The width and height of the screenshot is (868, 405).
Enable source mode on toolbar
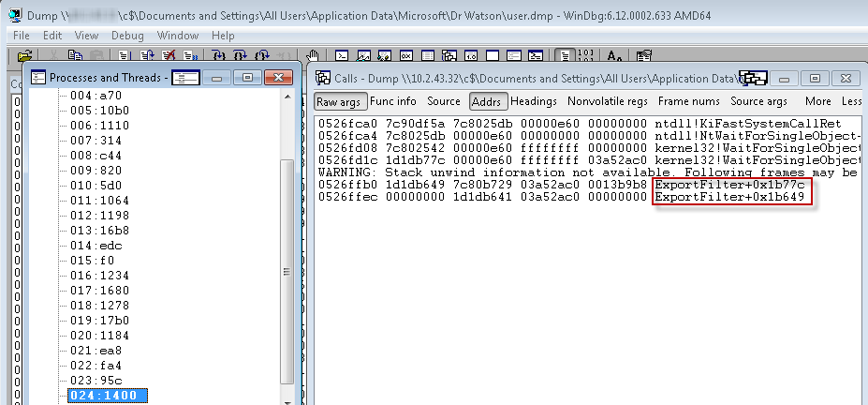(564, 56)
